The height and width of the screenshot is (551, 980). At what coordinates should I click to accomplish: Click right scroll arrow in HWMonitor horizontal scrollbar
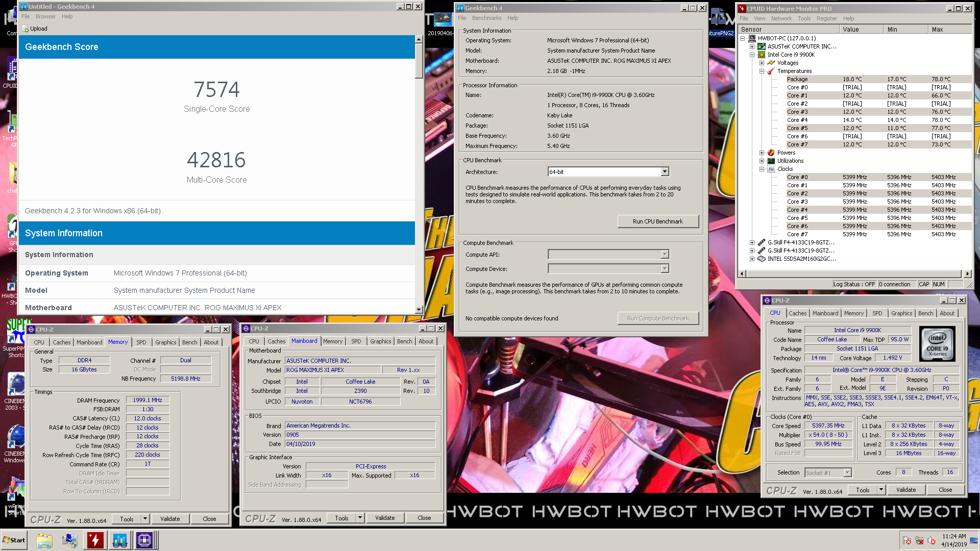point(967,273)
